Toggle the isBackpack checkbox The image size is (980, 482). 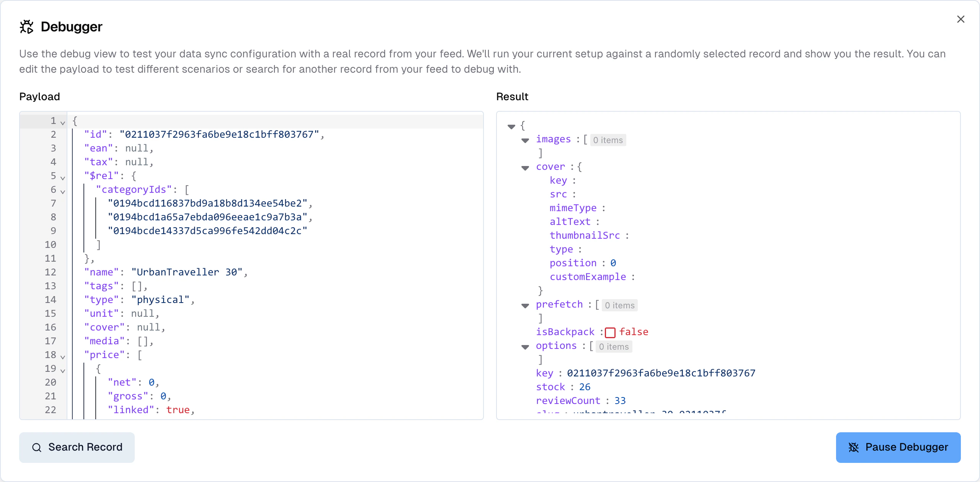610,332
